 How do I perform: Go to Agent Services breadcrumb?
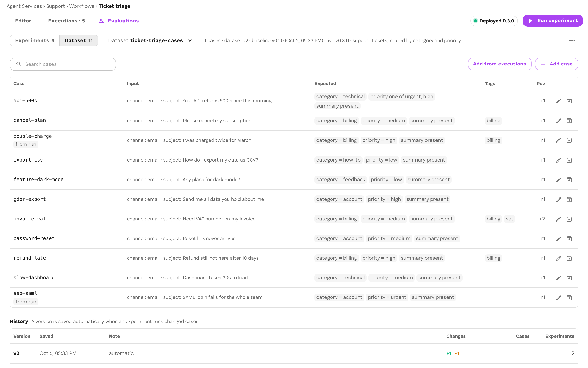24,6
